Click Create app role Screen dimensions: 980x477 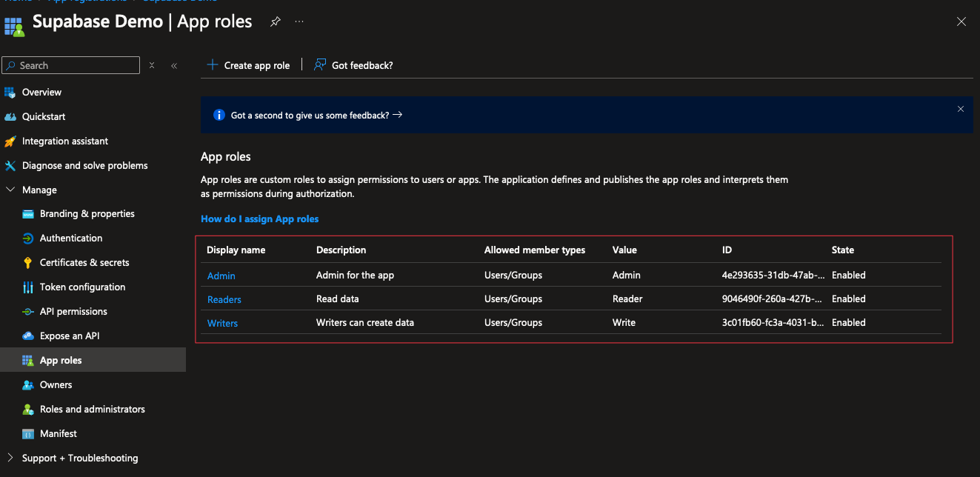(248, 65)
